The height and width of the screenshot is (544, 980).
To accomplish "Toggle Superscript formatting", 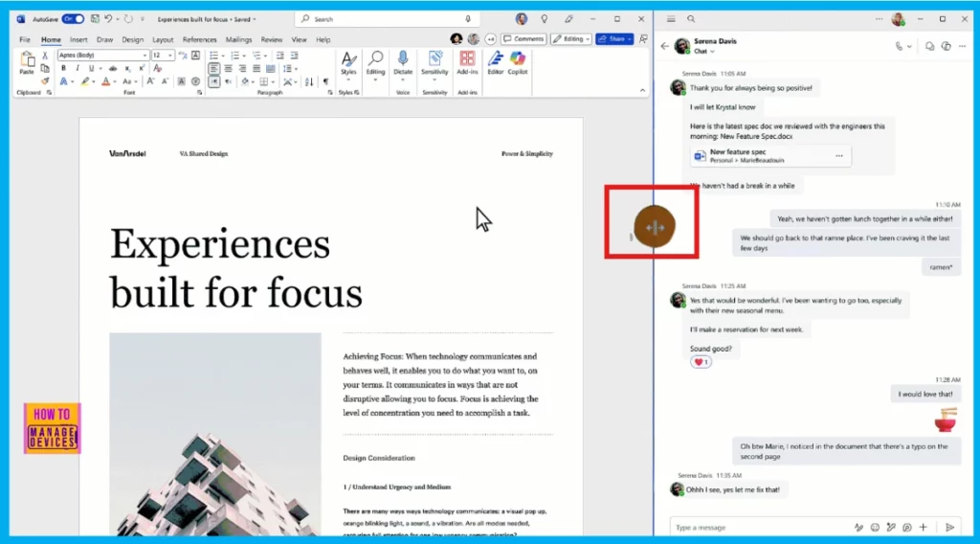I will coord(142,68).
